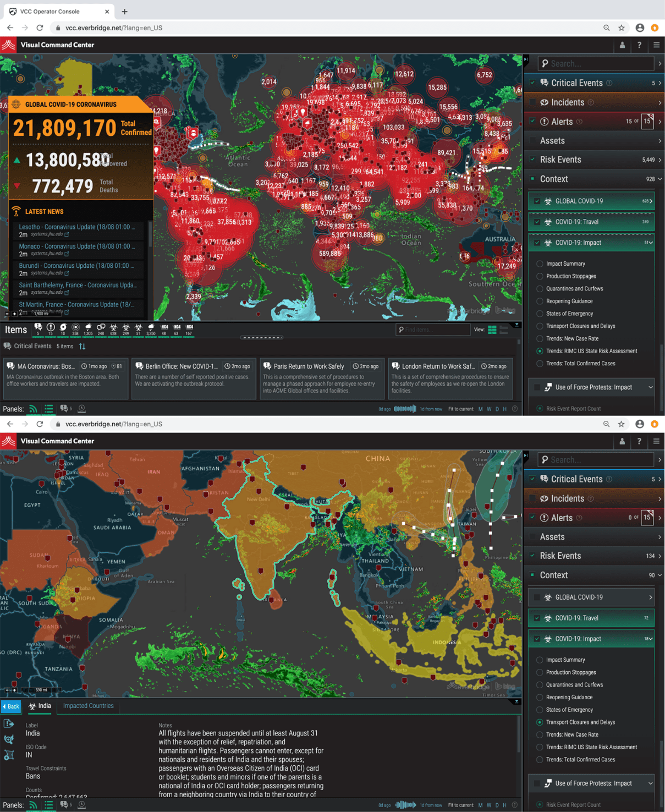Select Quarantines and Curfews radio in top console
Image resolution: width=665 pixels, height=812 pixels.
coord(540,289)
